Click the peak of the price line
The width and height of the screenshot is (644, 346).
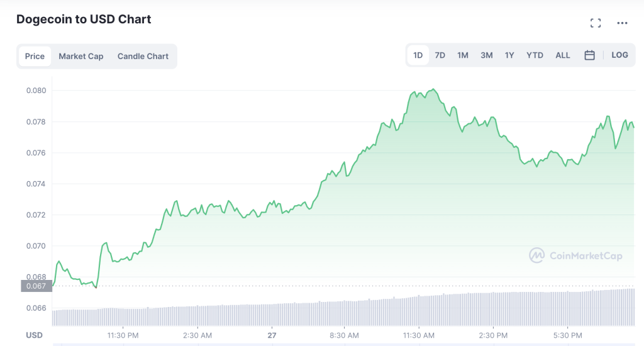(x=433, y=89)
